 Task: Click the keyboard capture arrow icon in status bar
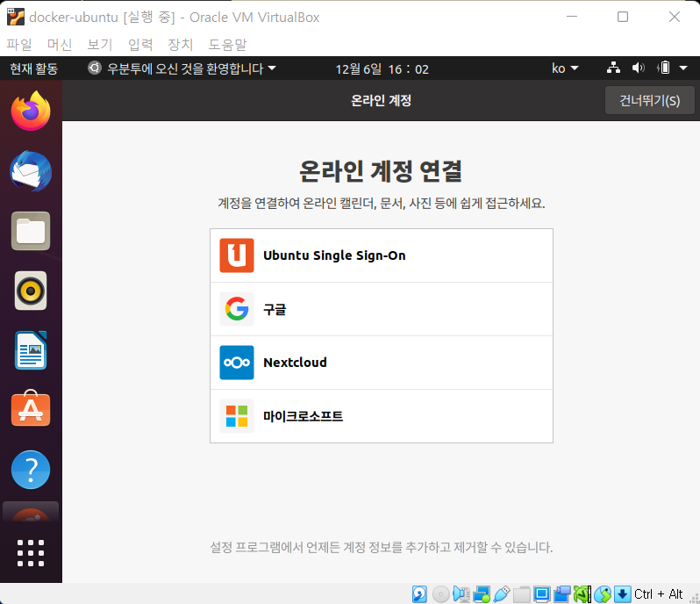[x=622, y=594]
